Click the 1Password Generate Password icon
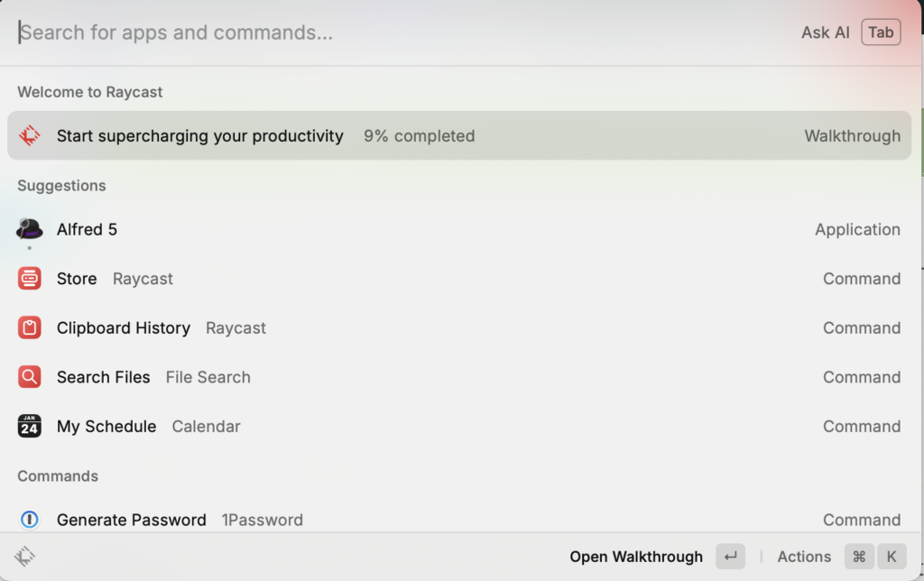Screen dimensions: 924x581 pos(30,520)
